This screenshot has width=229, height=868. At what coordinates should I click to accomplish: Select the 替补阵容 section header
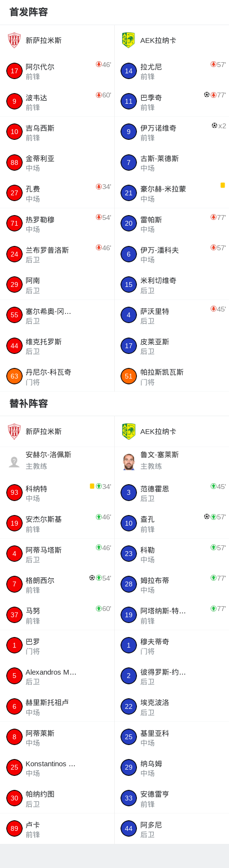click(x=29, y=403)
